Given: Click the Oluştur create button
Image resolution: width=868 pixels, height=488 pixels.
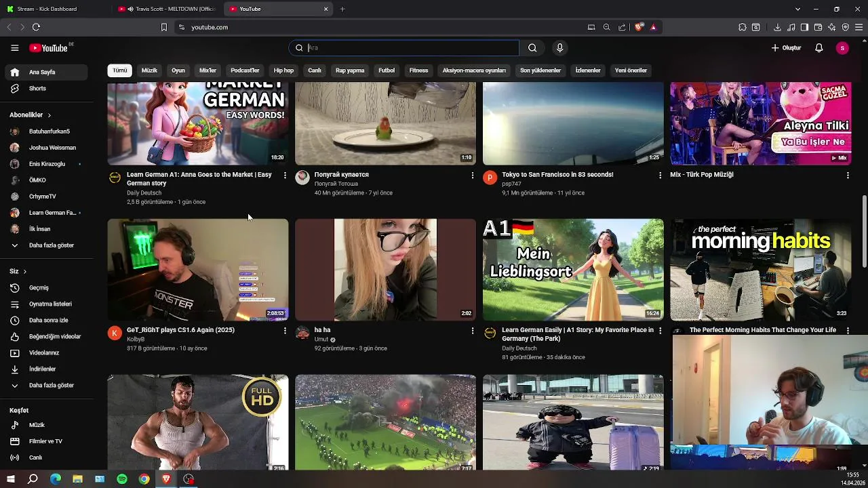Looking at the screenshot, I should coord(787,48).
